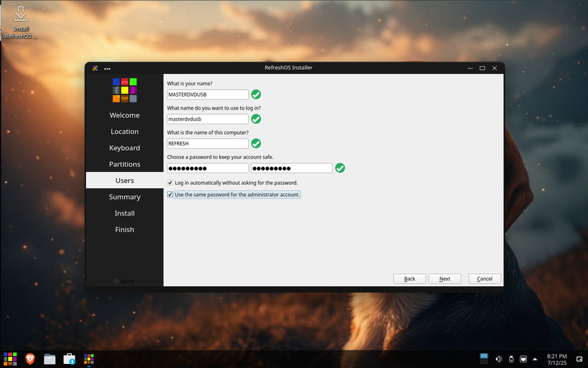588x368 pixels.
Task: Maximize the RefreshOS Installer window
Action: [482, 68]
